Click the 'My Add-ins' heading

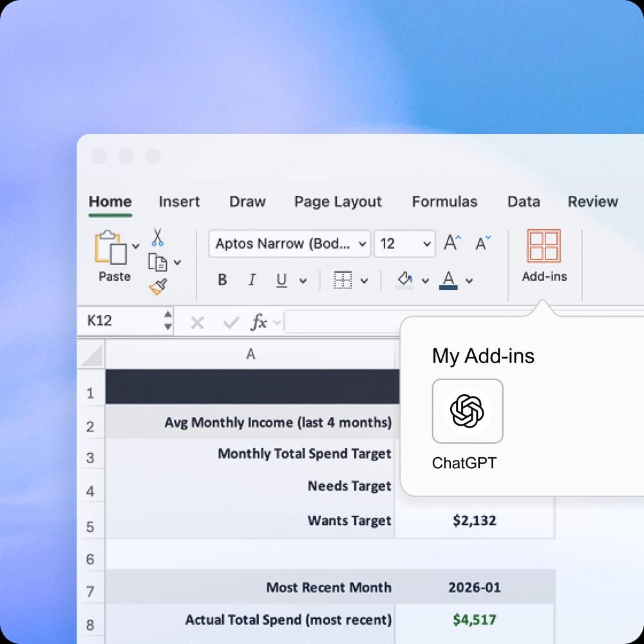483,355
